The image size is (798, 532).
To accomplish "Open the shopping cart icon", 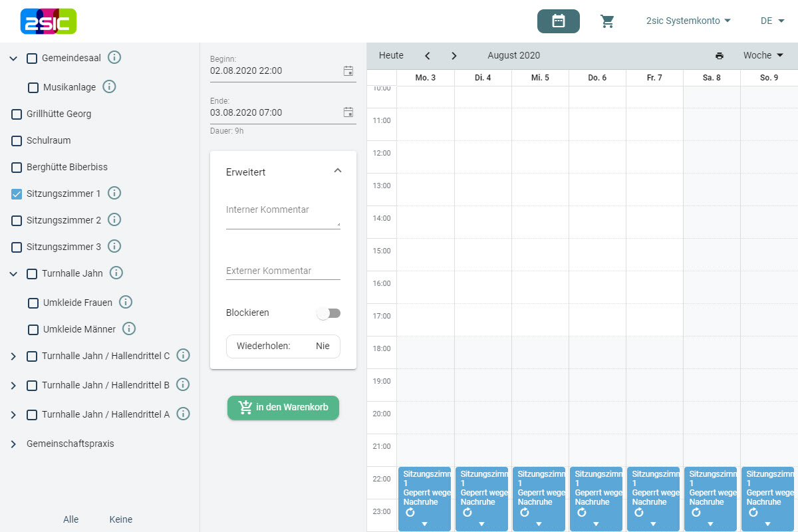I will coord(607,21).
